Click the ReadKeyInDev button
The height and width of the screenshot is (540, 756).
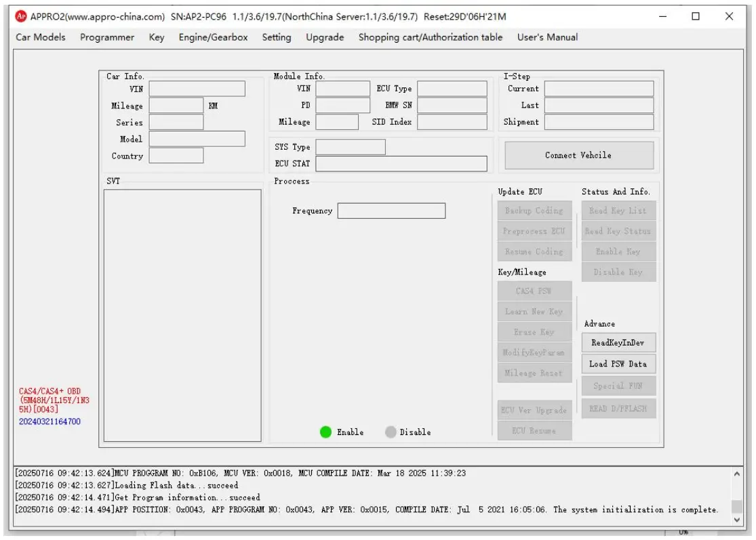618,343
